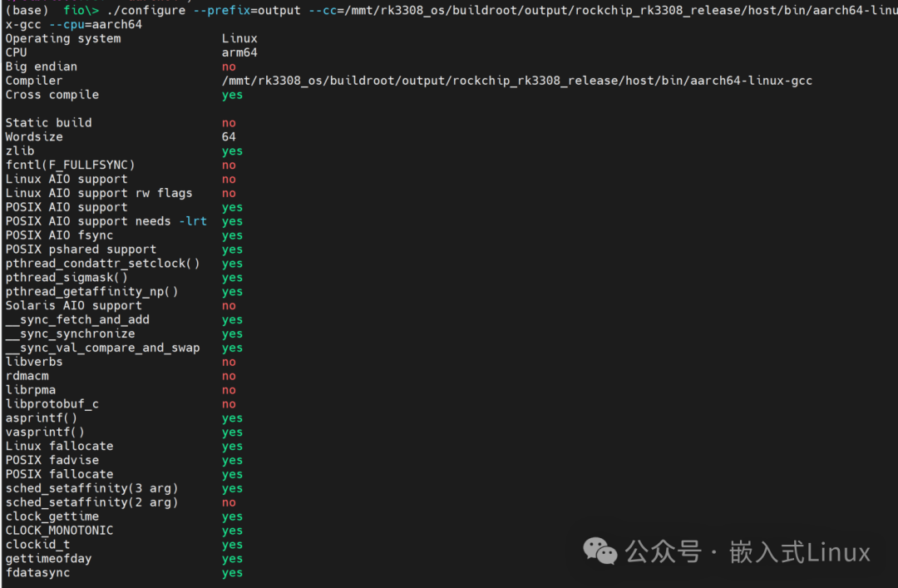Click the "CLOCK_MONOTONIC" label

point(59,531)
